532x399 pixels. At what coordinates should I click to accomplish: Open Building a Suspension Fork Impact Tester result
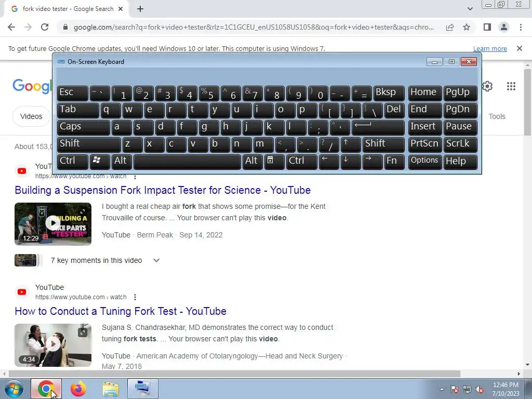(163, 190)
